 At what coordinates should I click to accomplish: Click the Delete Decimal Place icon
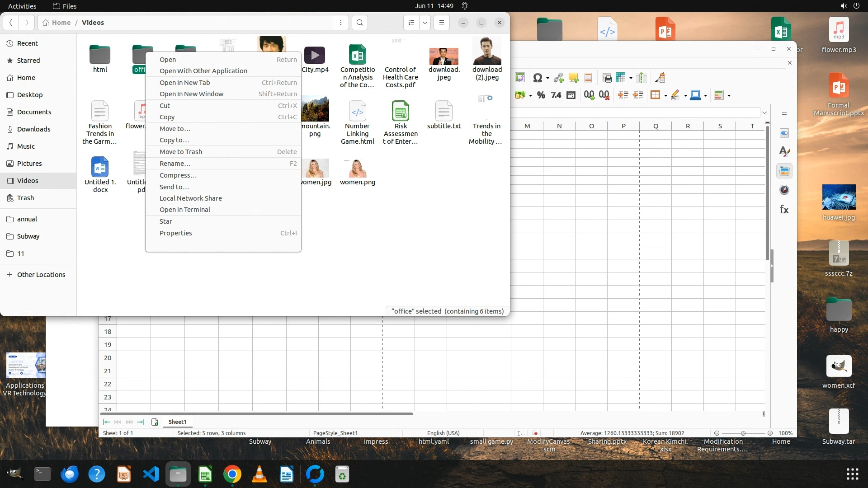(x=604, y=95)
